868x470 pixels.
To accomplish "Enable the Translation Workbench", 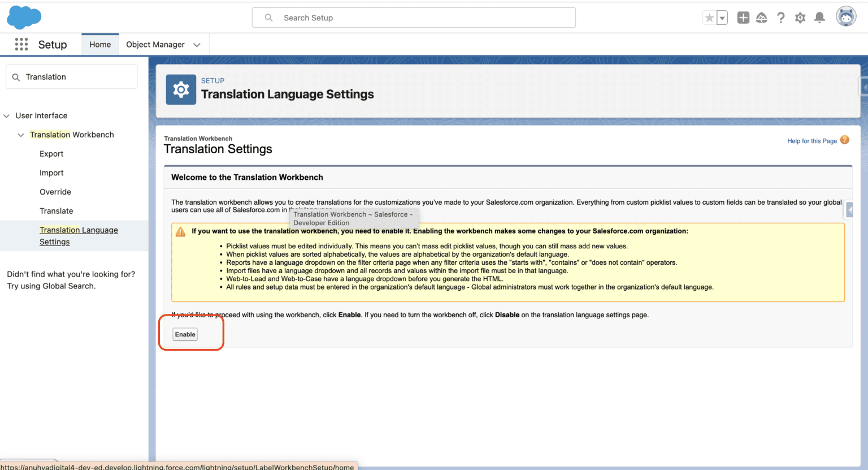I will pos(185,334).
